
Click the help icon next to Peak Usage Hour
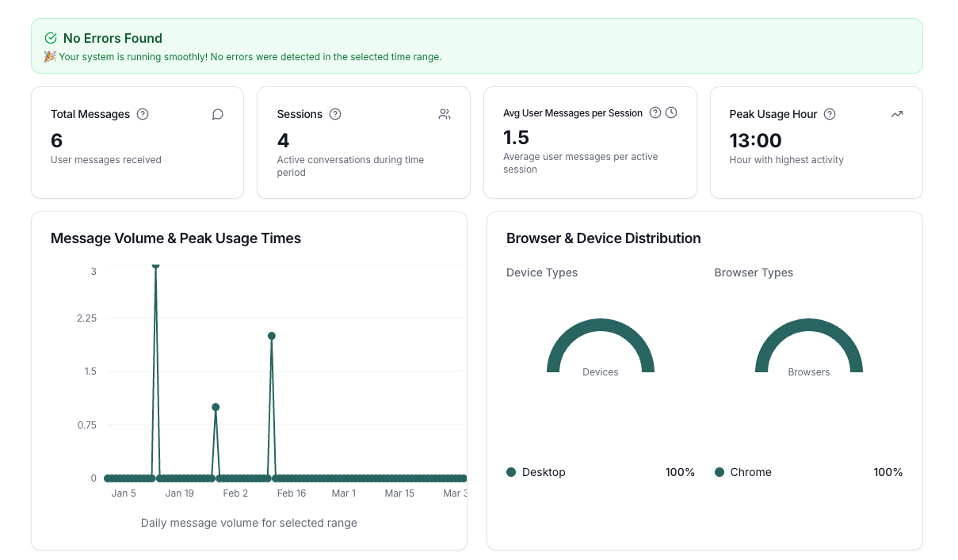point(830,114)
